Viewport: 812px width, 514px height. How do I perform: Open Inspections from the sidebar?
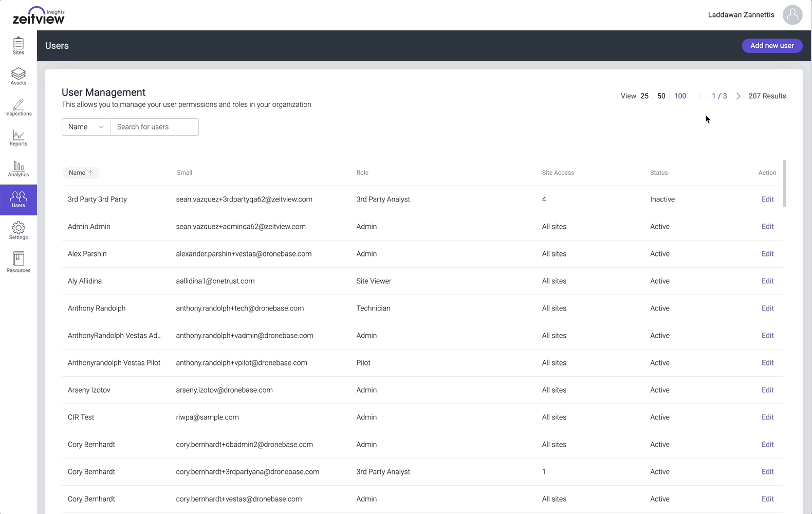pos(19,107)
